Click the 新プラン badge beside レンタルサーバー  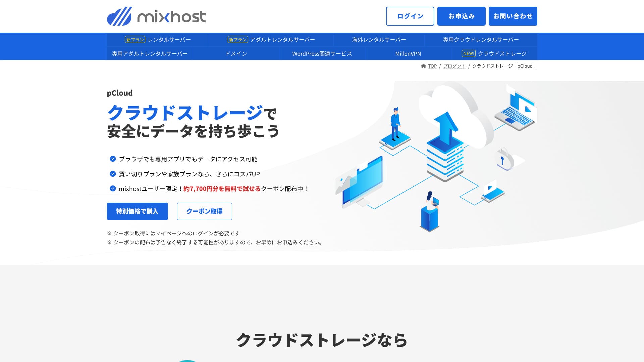135,40
